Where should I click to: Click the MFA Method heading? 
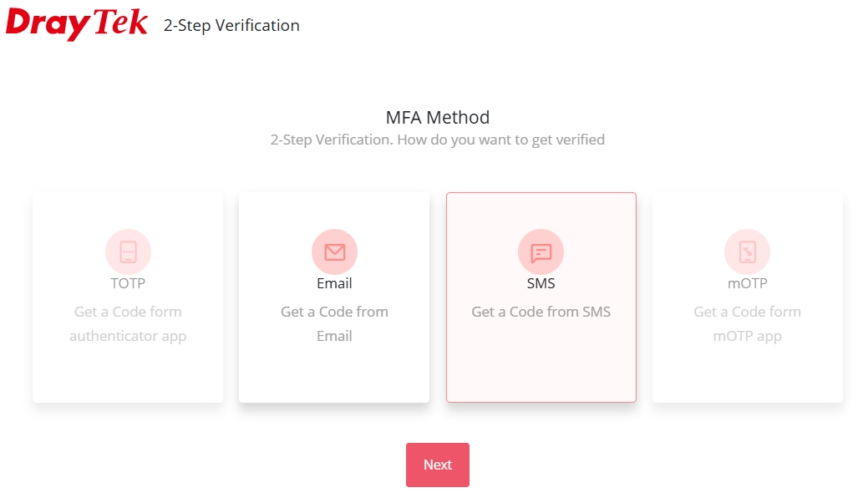pos(437,117)
